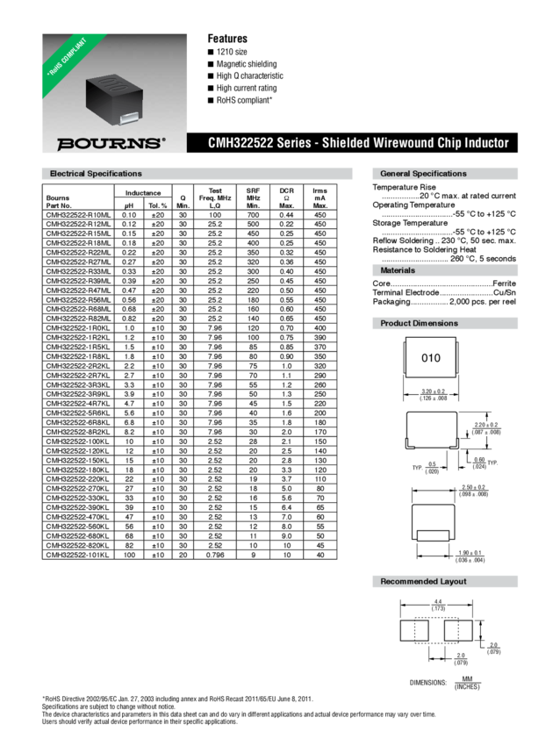Click the Features heading
This screenshot has width=560, height=746.
click(227, 39)
